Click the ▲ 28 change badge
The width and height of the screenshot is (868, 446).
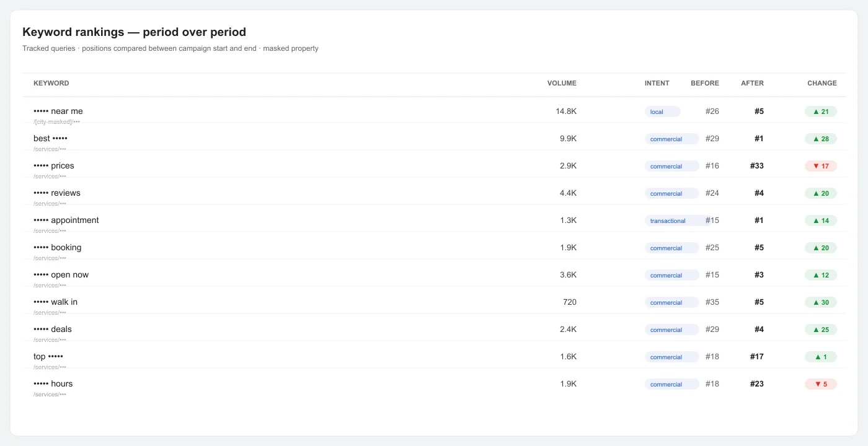tap(821, 139)
